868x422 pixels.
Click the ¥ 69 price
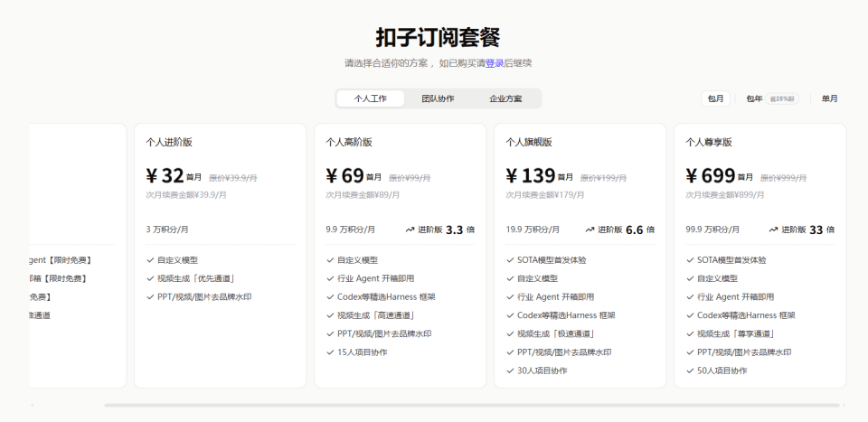point(344,176)
